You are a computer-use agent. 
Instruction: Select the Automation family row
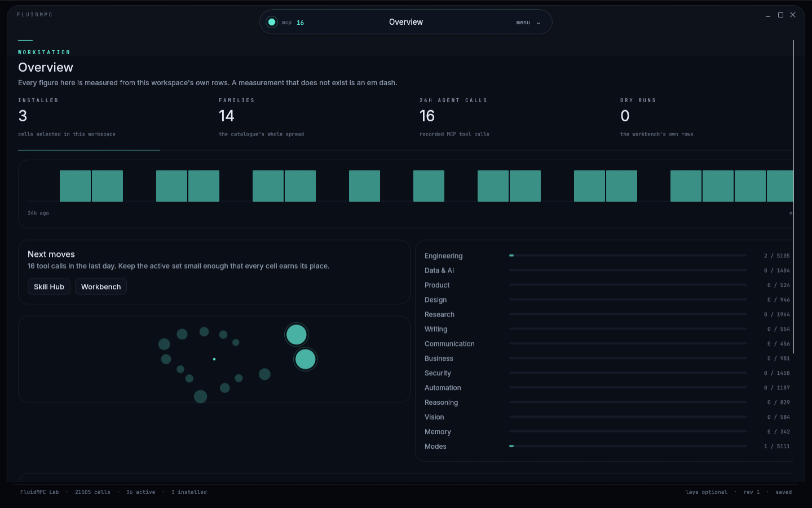(607, 388)
